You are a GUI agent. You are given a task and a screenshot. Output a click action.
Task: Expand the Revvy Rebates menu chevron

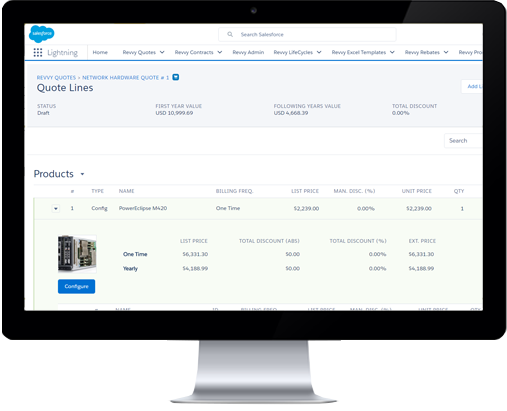coord(446,52)
